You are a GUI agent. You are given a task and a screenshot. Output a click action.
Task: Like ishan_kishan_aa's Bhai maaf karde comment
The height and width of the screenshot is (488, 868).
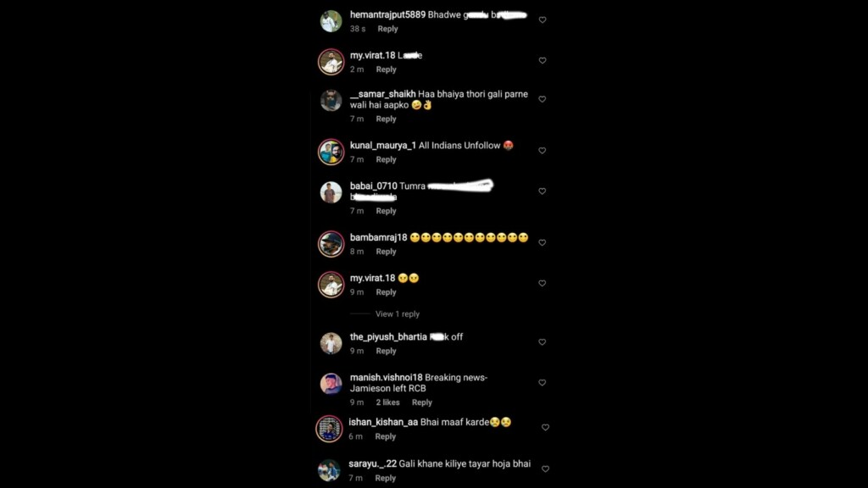pyautogui.click(x=545, y=427)
